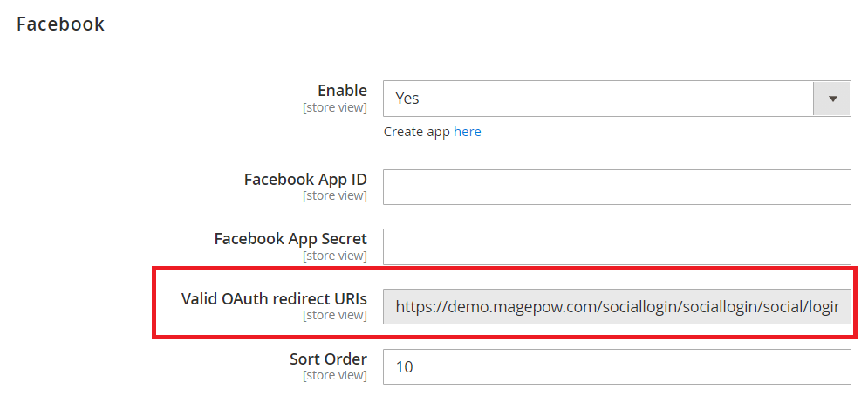Focus the Facebook App ID input field
Viewport: 868px width, 403px height.
pyautogui.click(x=617, y=187)
